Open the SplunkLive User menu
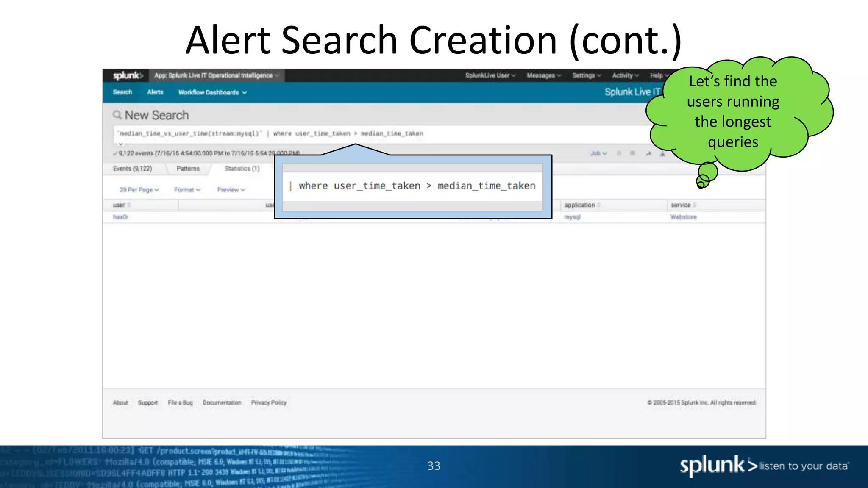The image size is (868, 488). [x=490, y=75]
